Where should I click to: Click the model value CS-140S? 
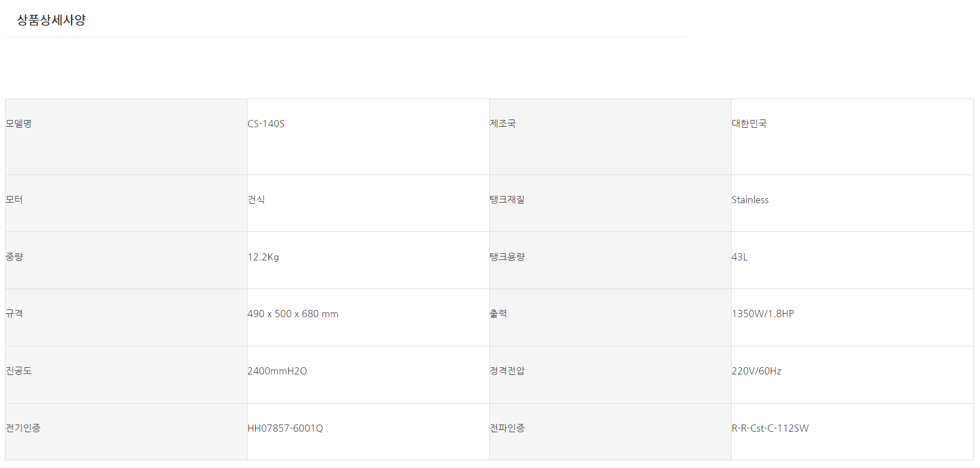(266, 124)
